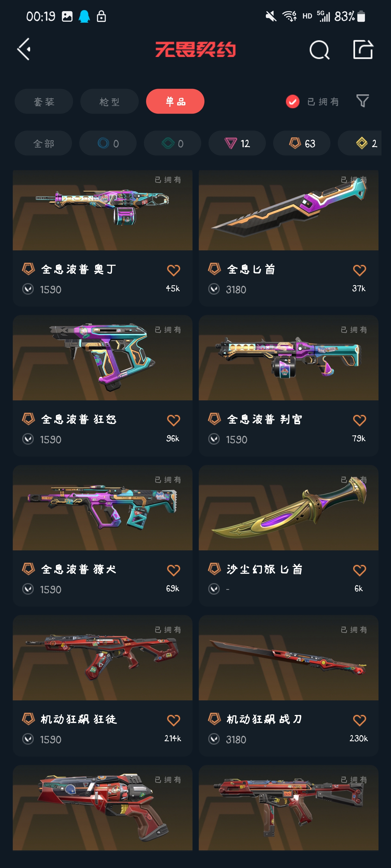Select yellow tier filter showing 2
Screen dimensions: 391x868
click(x=360, y=143)
